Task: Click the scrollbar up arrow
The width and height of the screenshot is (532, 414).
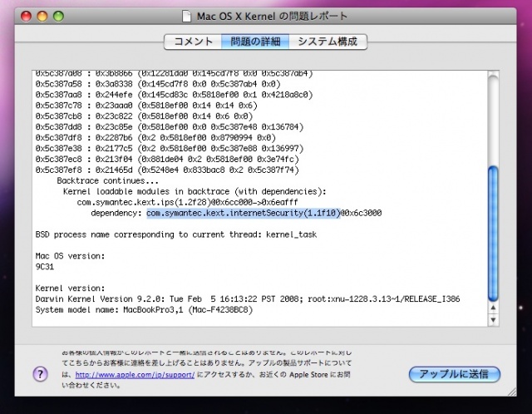Action: point(493,308)
